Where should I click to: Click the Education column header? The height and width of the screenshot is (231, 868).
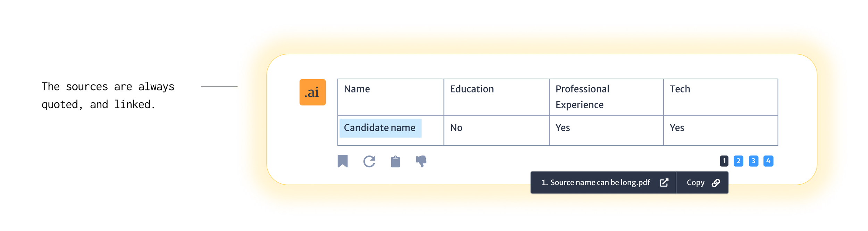[472, 89]
